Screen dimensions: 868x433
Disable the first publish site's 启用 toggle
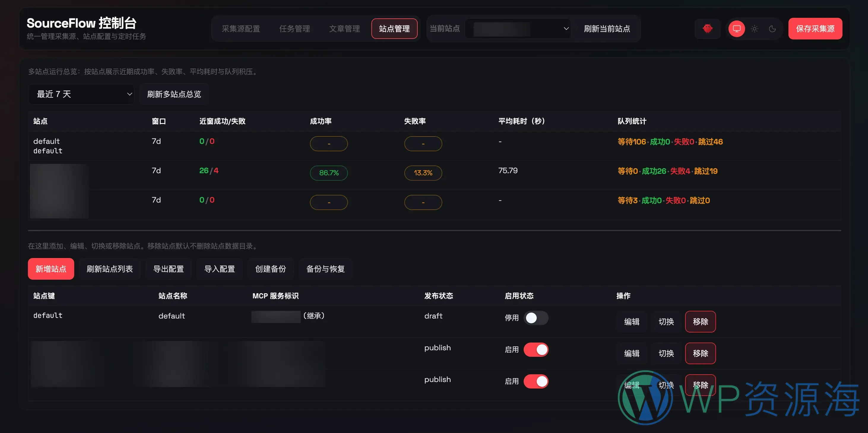[x=536, y=349]
